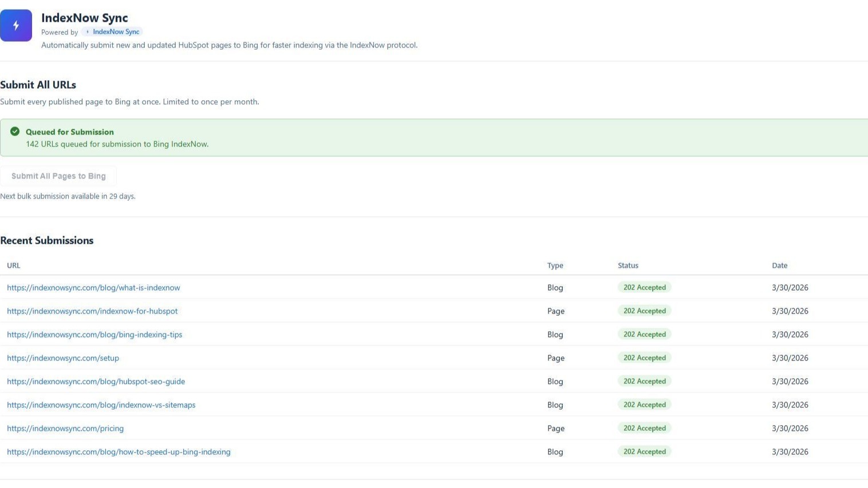Click 202 Accepted badge for what-is-indexnow row
The width and height of the screenshot is (868, 488).
(644, 288)
